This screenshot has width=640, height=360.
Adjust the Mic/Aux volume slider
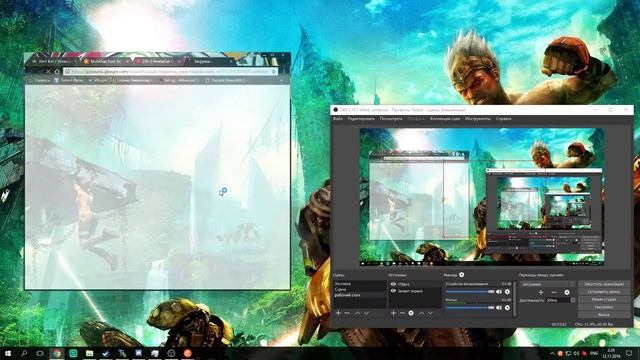(470, 308)
